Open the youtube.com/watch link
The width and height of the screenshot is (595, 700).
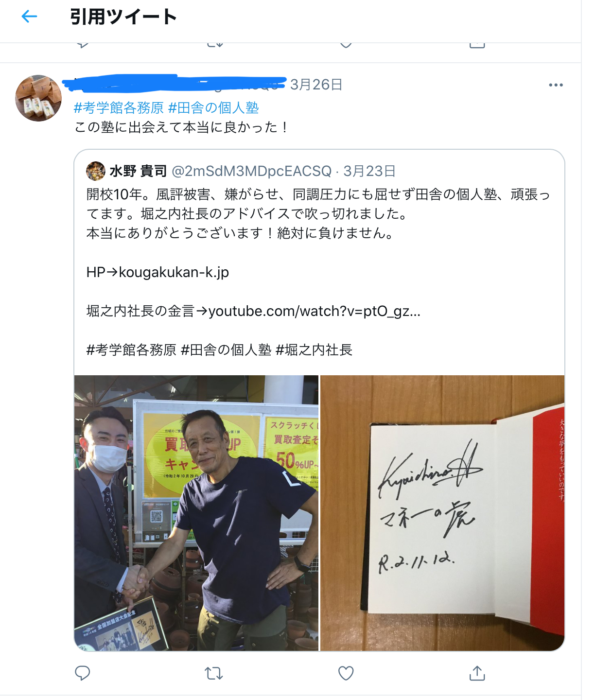tap(315, 311)
